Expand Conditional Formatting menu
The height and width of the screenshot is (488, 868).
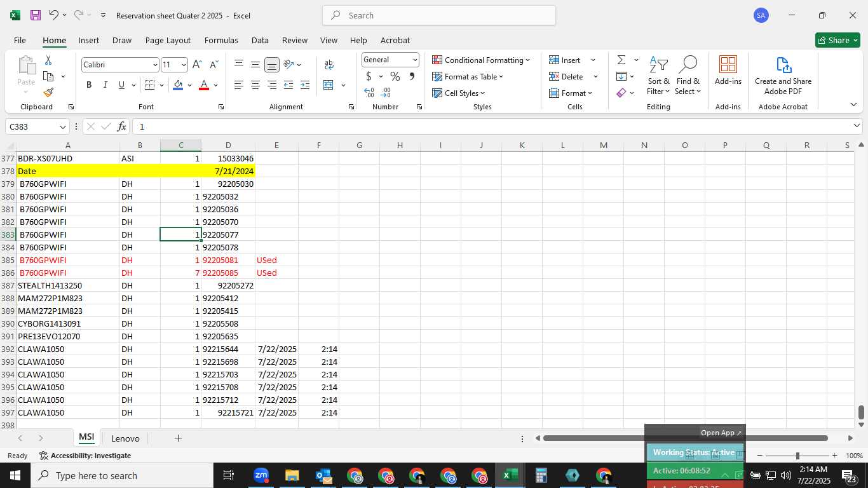pos(481,60)
